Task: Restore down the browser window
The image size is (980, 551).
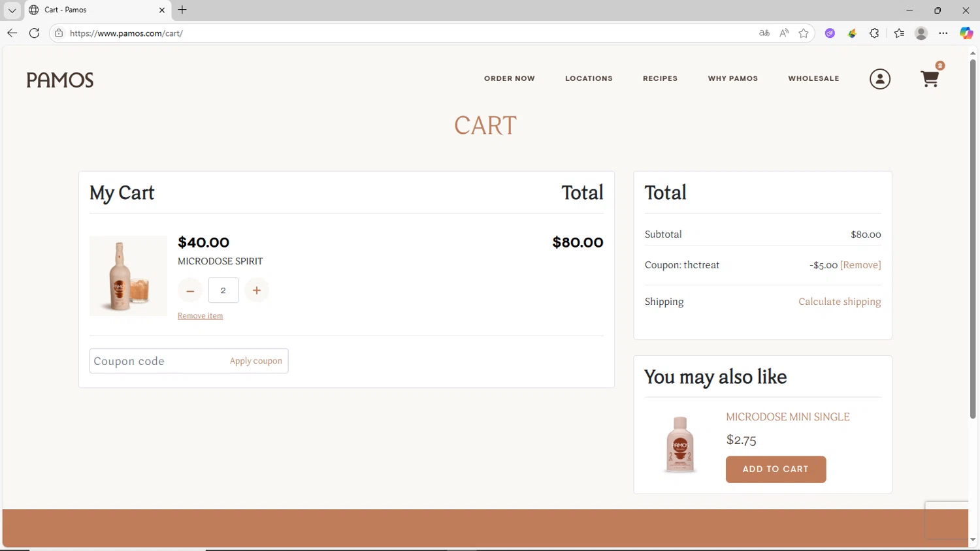Action: (938, 10)
